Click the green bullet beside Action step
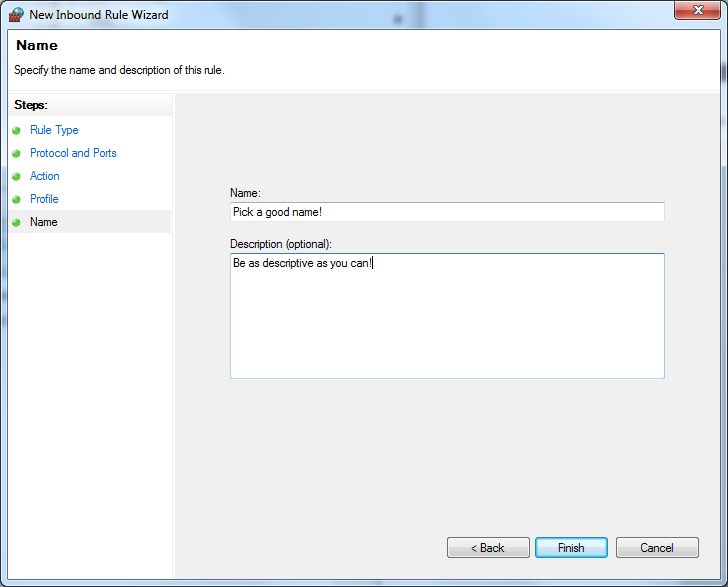This screenshot has width=728, height=587. pos(16,177)
